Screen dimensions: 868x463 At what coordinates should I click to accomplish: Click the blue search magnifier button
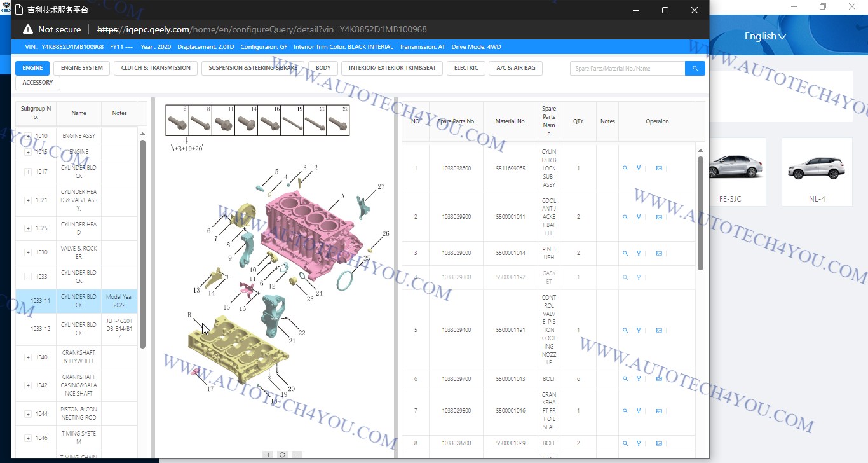(x=695, y=68)
